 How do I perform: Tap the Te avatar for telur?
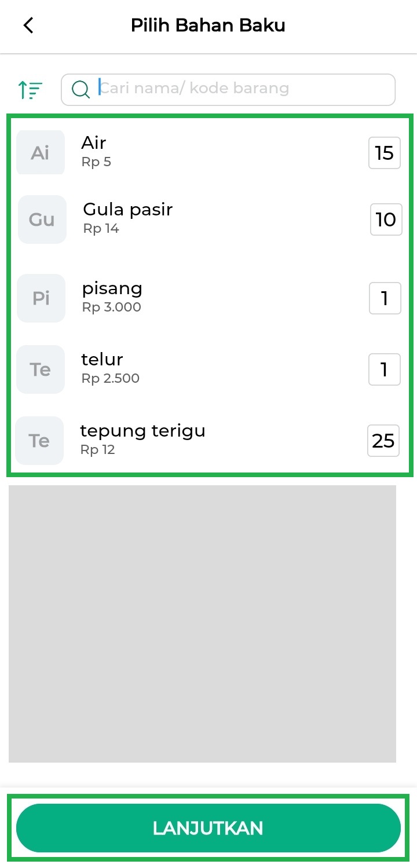click(x=41, y=369)
